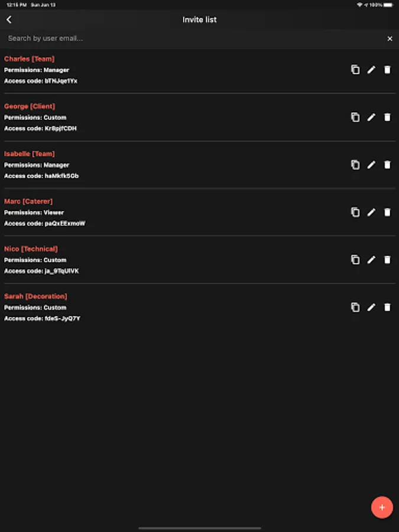Go back using the back arrow
399x532 pixels.
tap(9, 20)
